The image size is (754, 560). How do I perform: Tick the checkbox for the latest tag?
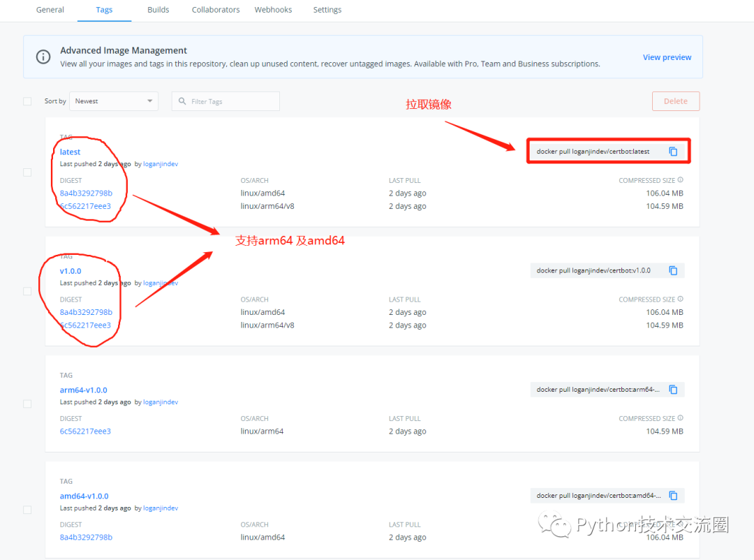(x=27, y=172)
